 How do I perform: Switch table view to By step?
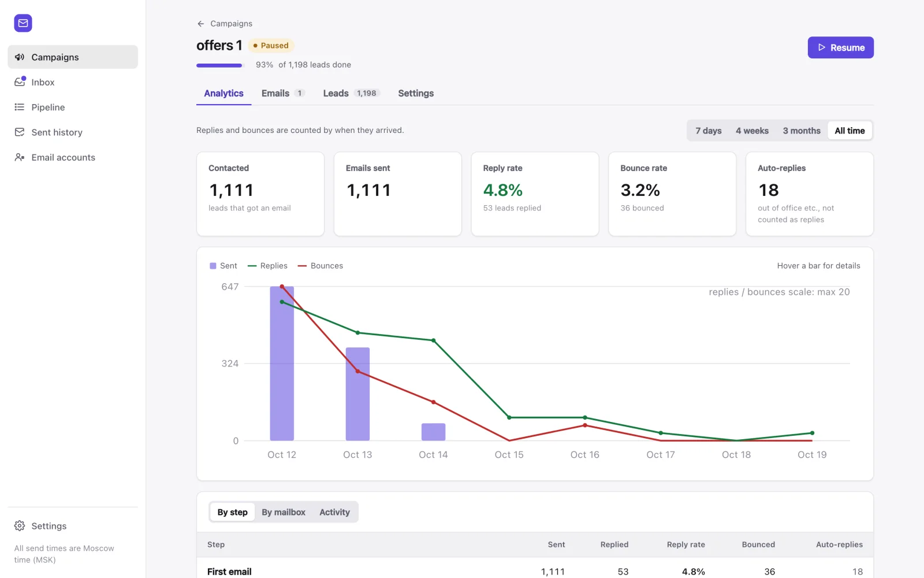coord(232,512)
